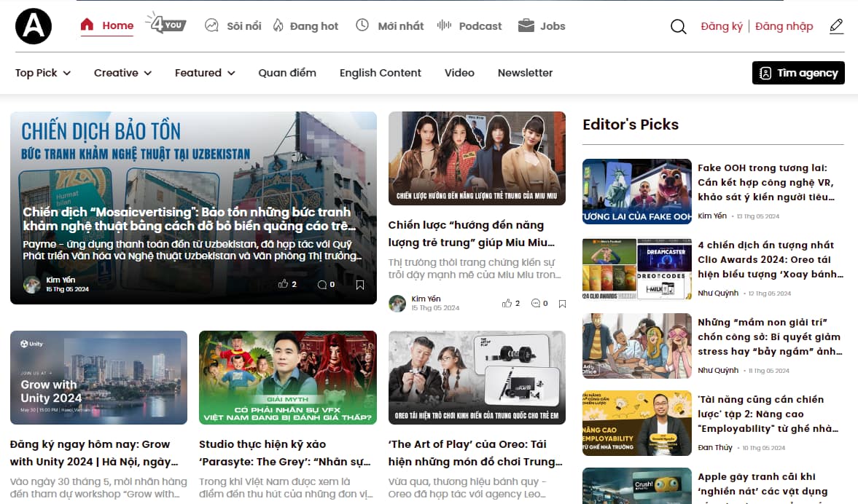Open the Grow with Unity 2024 article title
This screenshot has width=858, height=504.
coord(94,452)
